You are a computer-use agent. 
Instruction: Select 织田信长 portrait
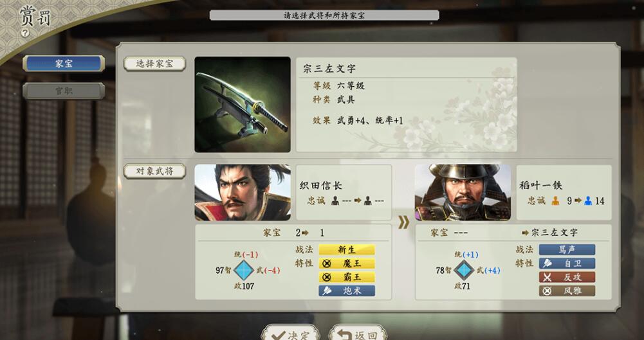(x=243, y=192)
